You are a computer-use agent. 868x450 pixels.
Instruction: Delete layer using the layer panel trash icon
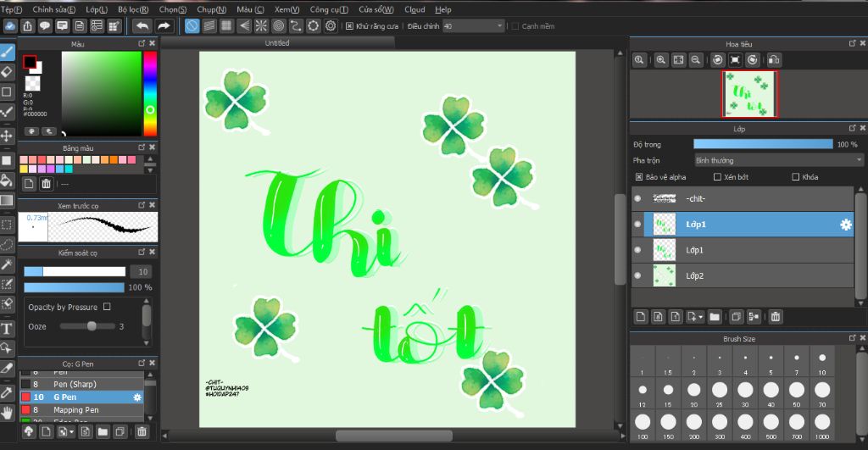click(x=775, y=317)
